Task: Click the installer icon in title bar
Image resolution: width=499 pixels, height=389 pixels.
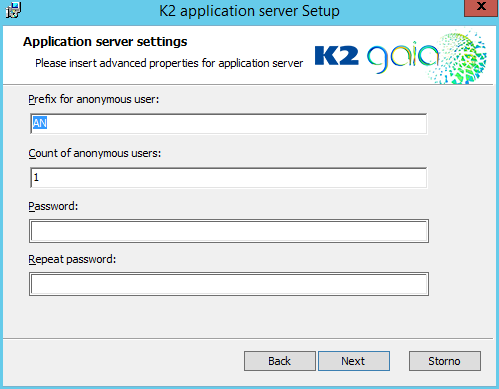Action: pos(13,10)
